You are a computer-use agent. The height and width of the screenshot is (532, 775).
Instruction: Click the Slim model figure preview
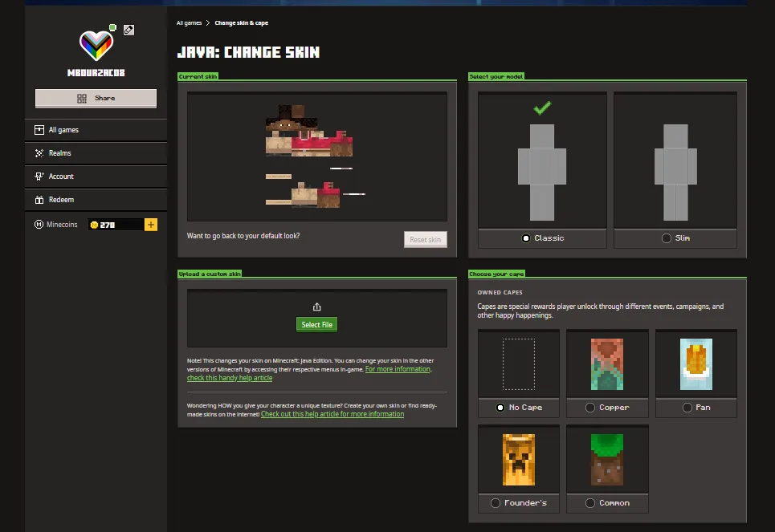click(x=675, y=172)
